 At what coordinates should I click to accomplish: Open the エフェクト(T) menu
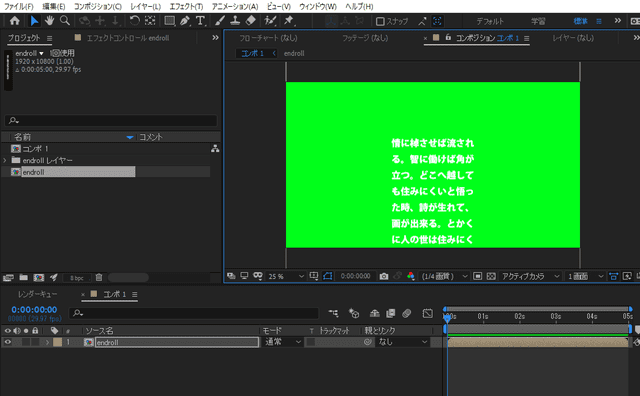pyautogui.click(x=186, y=7)
